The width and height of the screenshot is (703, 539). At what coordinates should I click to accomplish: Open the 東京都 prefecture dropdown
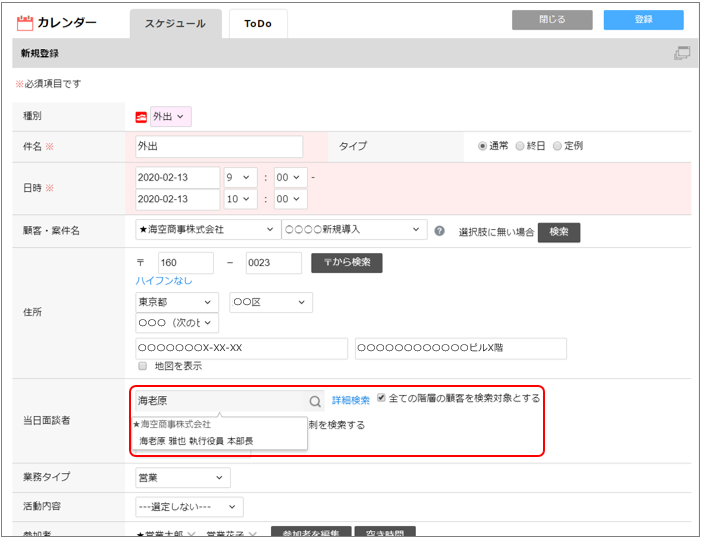click(177, 302)
